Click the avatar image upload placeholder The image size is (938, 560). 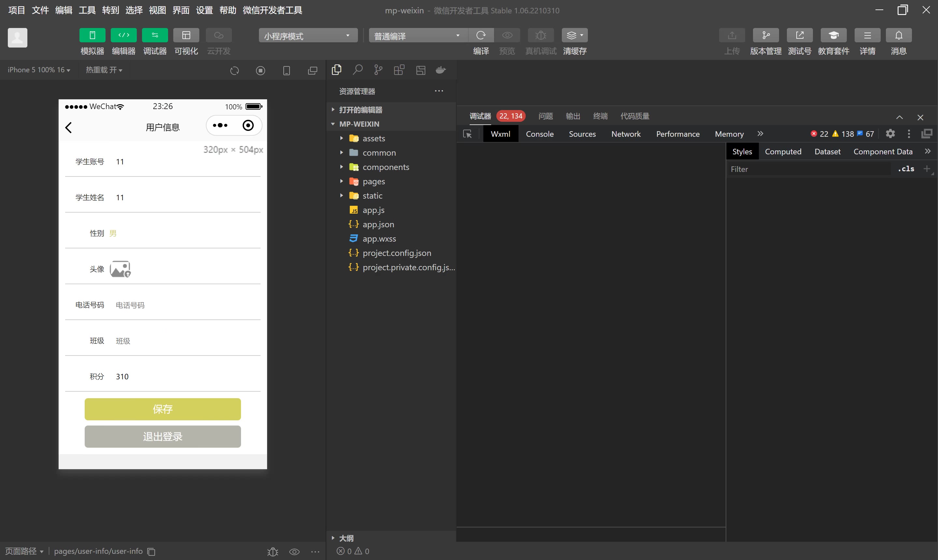(x=120, y=269)
